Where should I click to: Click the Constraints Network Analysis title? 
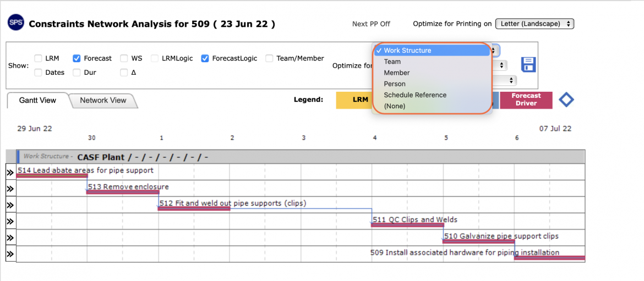[x=152, y=24]
